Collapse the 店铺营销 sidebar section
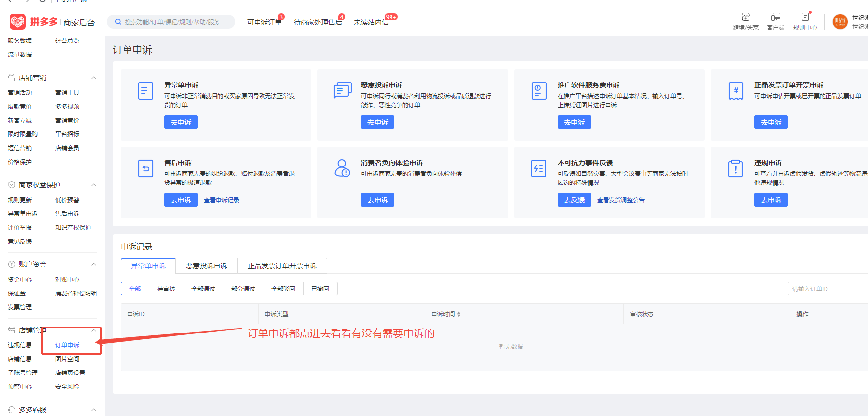 tap(93, 78)
